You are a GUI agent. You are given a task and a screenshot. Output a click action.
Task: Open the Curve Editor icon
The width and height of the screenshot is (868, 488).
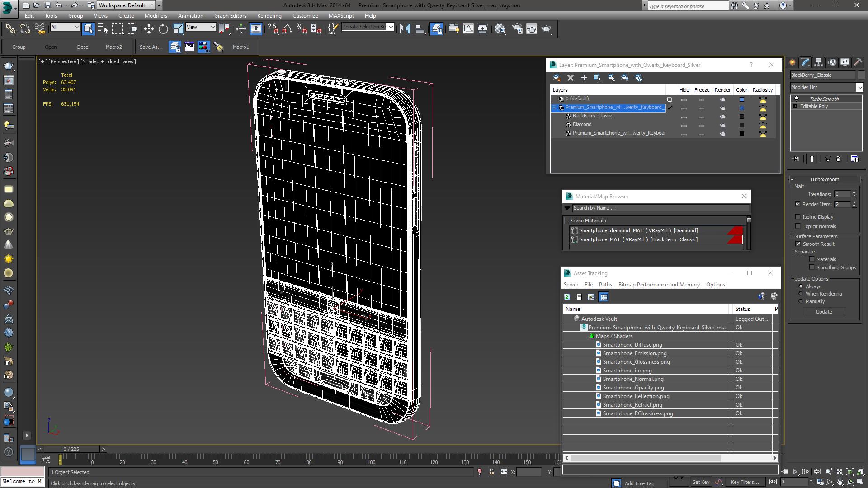tap(468, 29)
